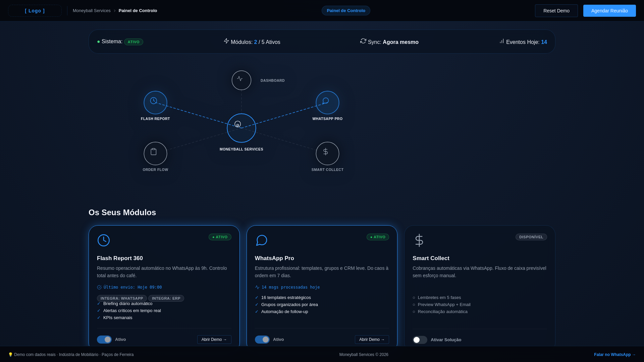Image resolution: width=644 pixels, height=362 pixels.
Task: Click the Flash Report 360 card title
Action: 120,258
